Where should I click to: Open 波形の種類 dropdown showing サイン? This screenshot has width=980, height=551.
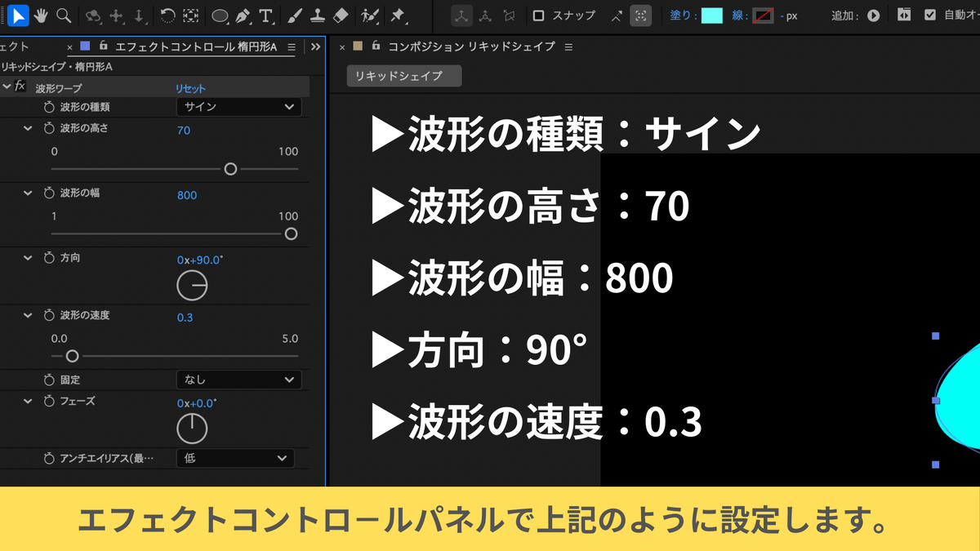[x=238, y=107]
